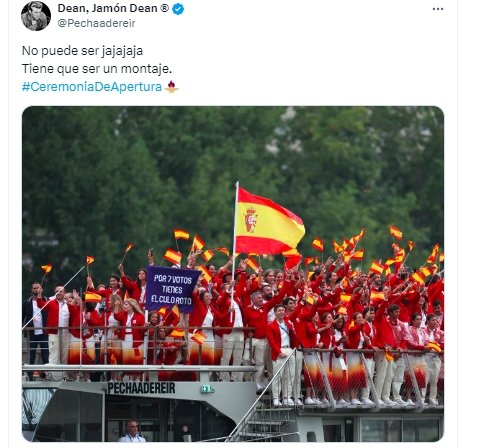Open the tweet's three-dot more options menu

pos(438,9)
